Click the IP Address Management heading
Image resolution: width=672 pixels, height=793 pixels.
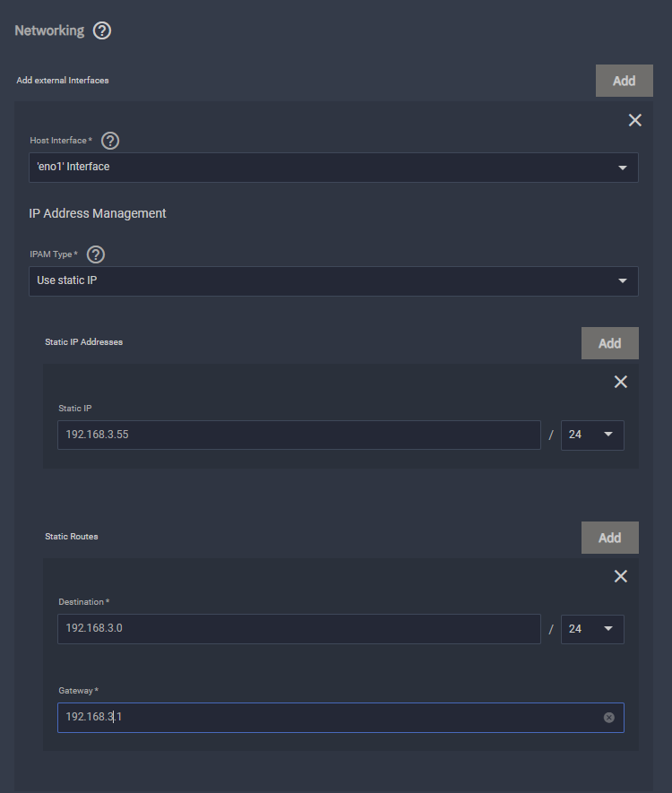click(98, 213)
